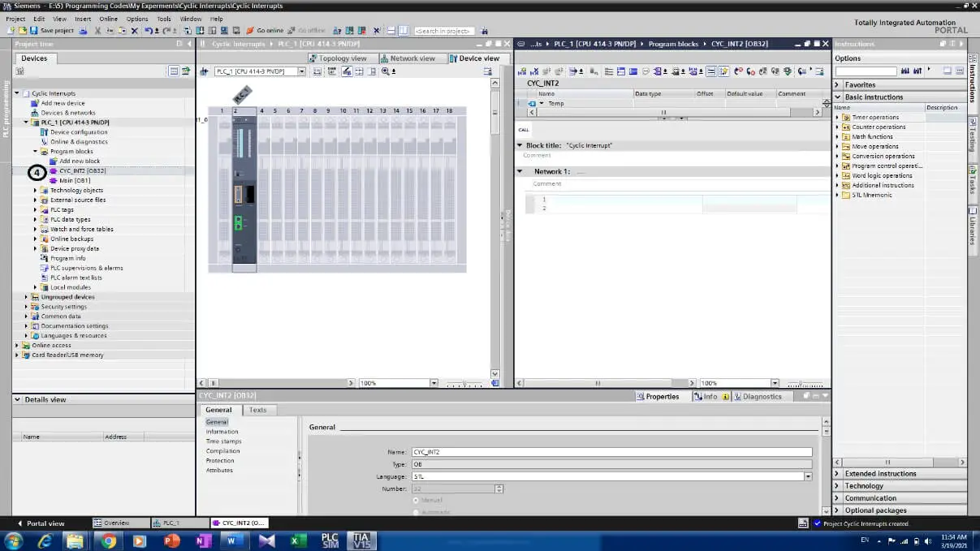
Task: Collapse Network 1 section
Action: click(520, 171)
